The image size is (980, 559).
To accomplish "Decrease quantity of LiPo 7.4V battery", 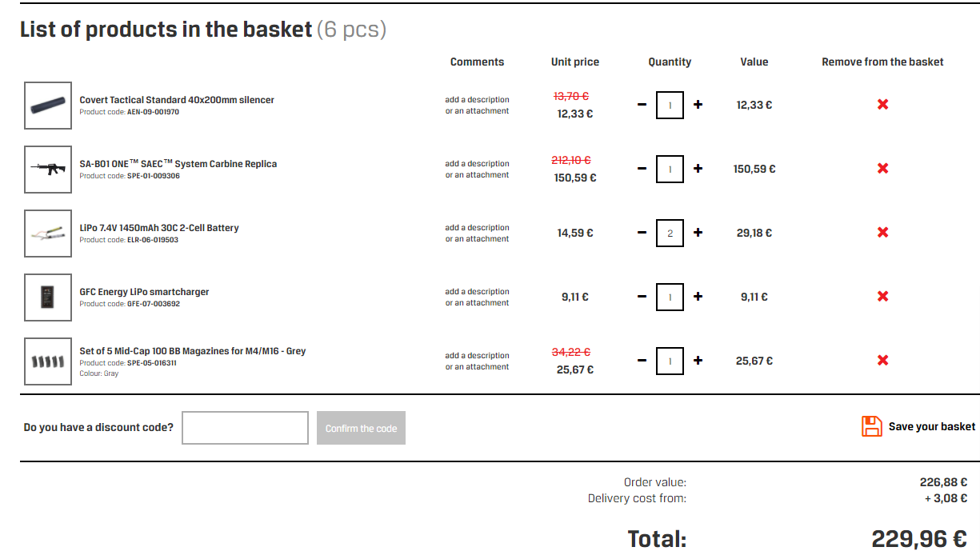I will pos(642,233).
